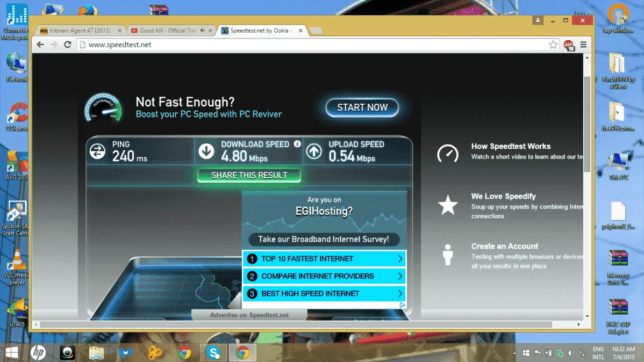Image resolution: width=644 pixels, height=362 pixels.
Task: Bookmark this page with the star icon
Action: 553,45
